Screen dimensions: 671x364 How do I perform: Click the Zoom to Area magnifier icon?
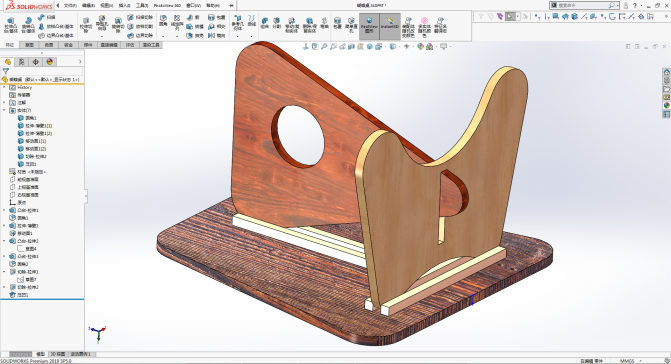[324, 47]
